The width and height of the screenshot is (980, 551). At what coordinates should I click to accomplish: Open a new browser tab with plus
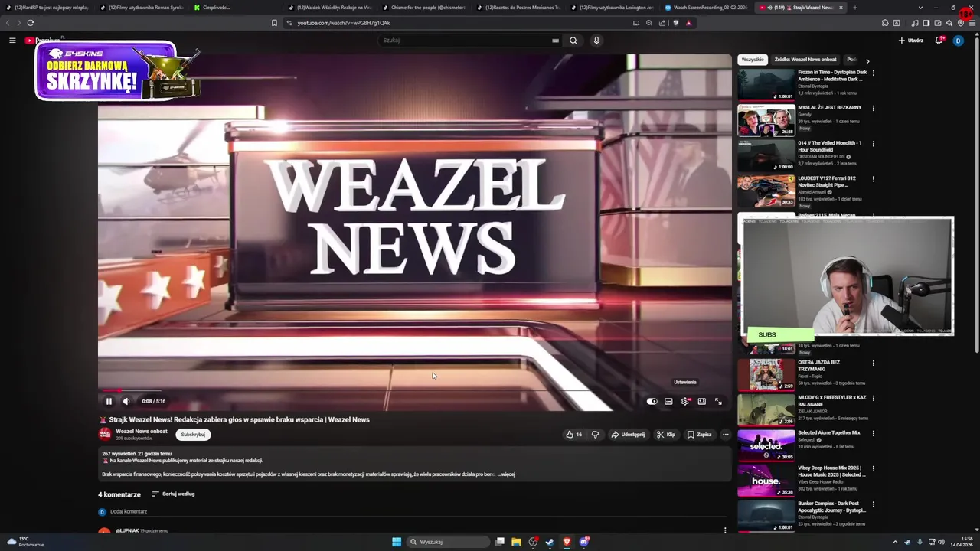click(x=854, y=8)
